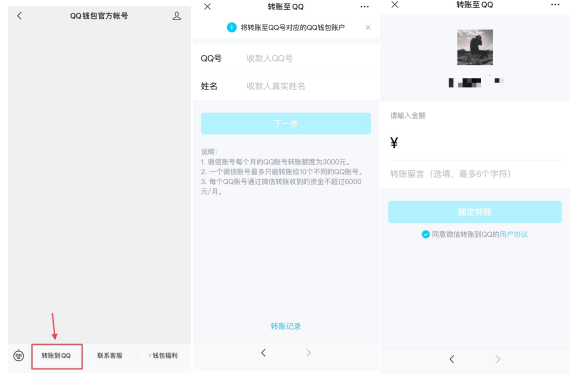Click the blue info icon in notice
The width and height of the screenshot is (579, 385).
click(x=232, y=27)
